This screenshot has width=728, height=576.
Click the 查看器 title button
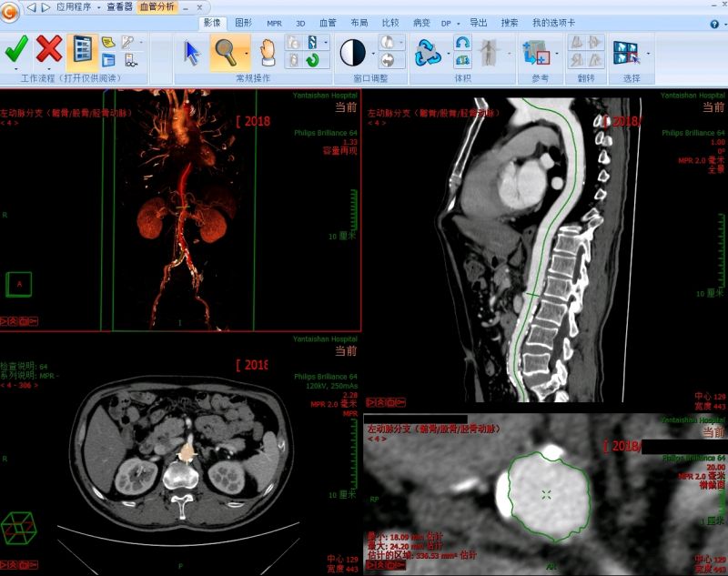(x=118, y=6)
